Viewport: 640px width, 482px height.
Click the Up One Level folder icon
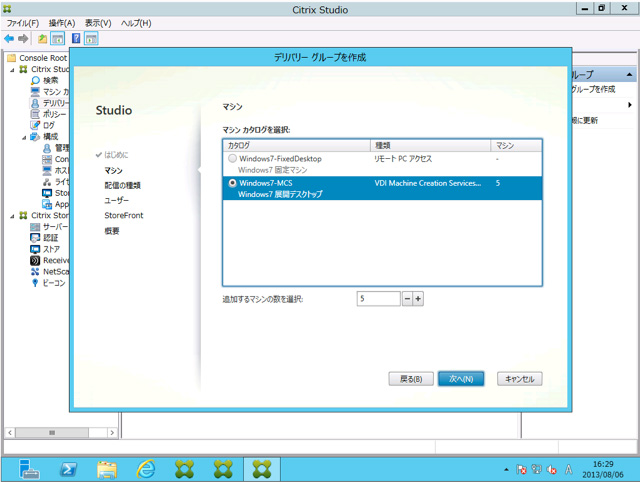(42, 39)
